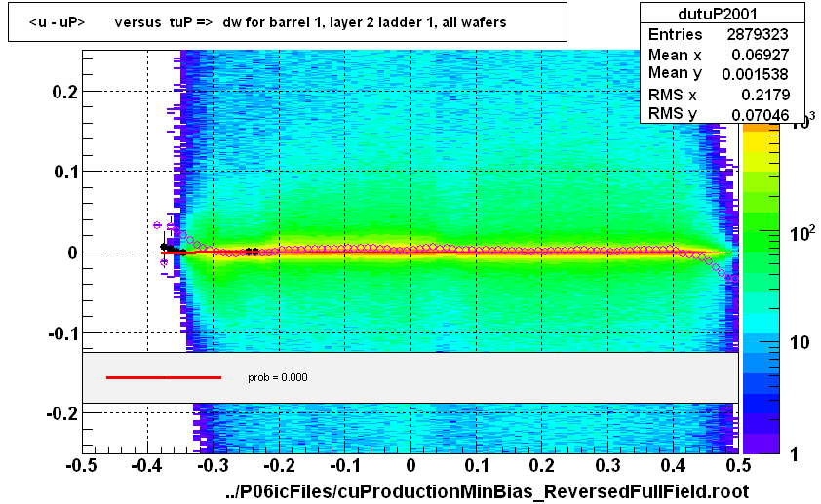821x504 pixels.
Task: Click the plot title text box
Action: (288, 22)
